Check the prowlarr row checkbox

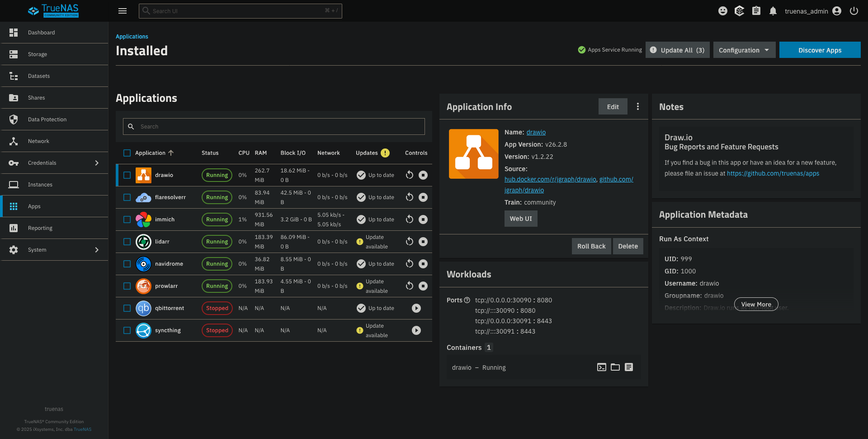[x=127, y=286]
